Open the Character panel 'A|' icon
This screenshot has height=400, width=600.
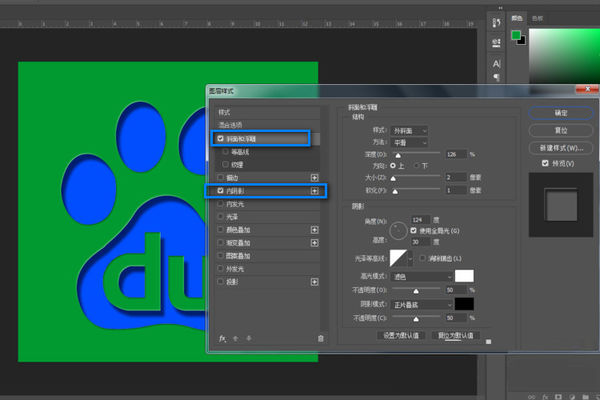[x=496, y=64]
